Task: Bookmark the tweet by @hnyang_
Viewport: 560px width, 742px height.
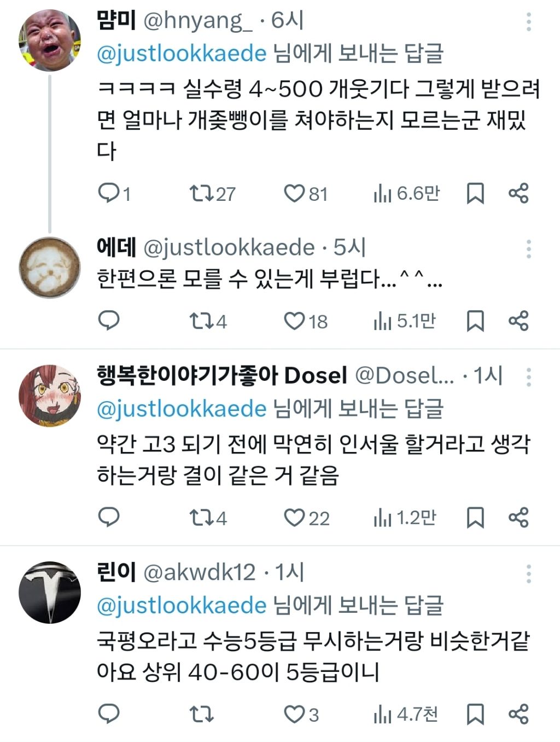Action: 475,193
